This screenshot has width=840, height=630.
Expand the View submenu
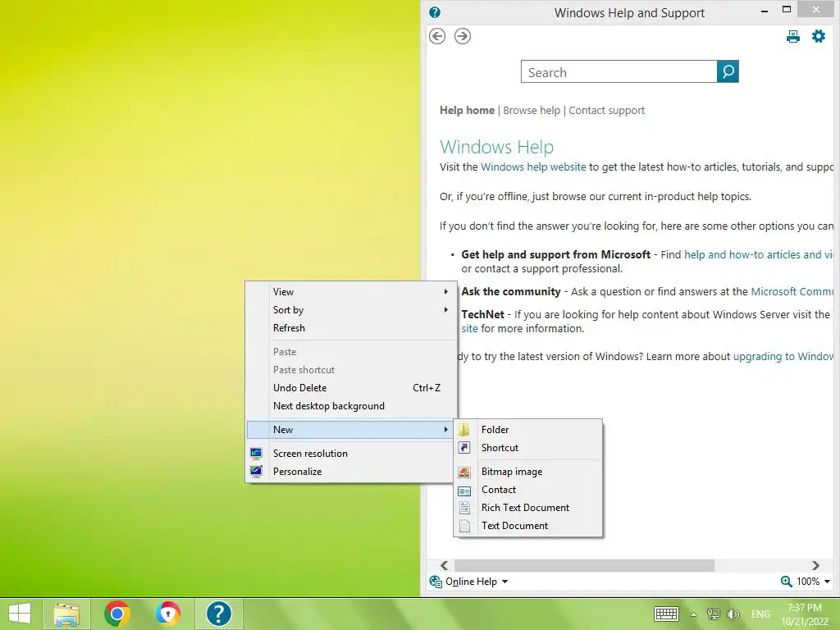[x=349, y=292]
